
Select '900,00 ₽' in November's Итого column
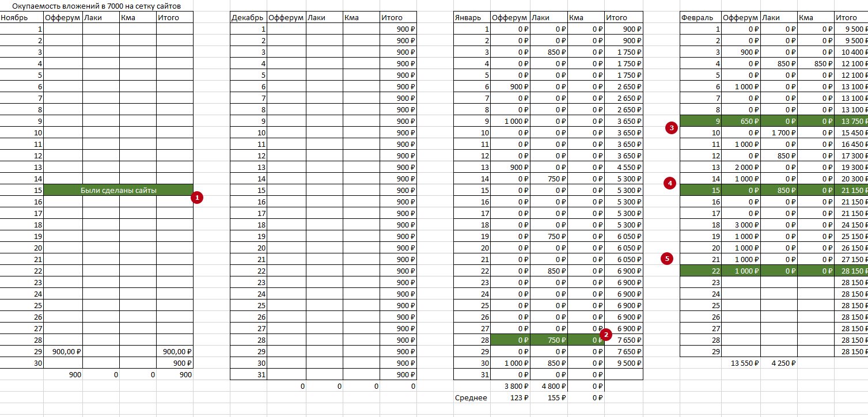point(175,351)
